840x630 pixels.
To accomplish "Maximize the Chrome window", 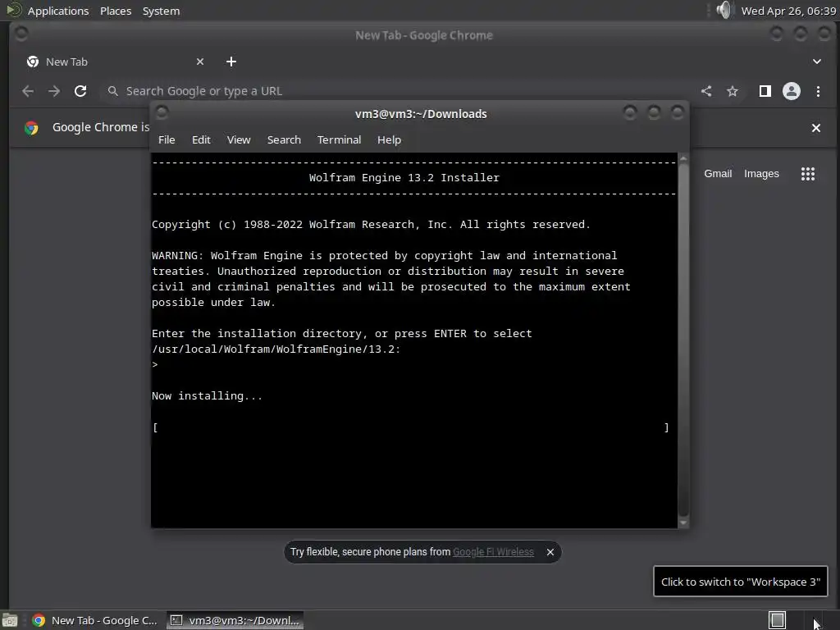I will click(801, 34).
